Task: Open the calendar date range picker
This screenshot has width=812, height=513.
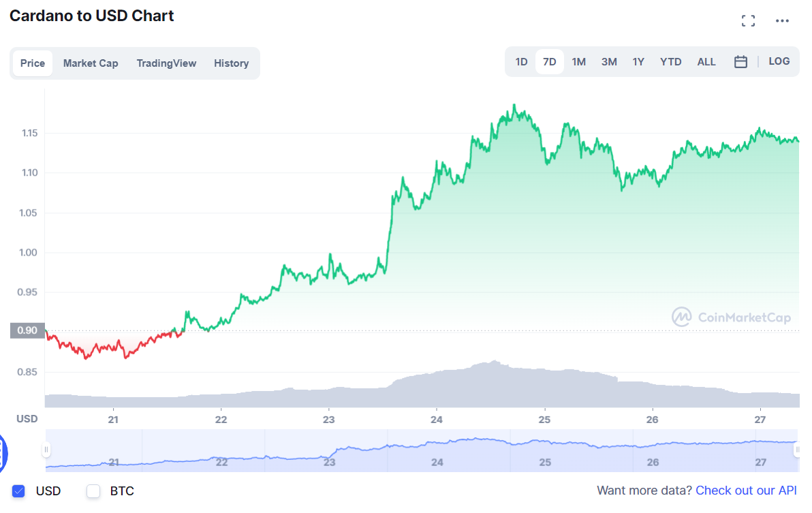Action: pos(740,61)
